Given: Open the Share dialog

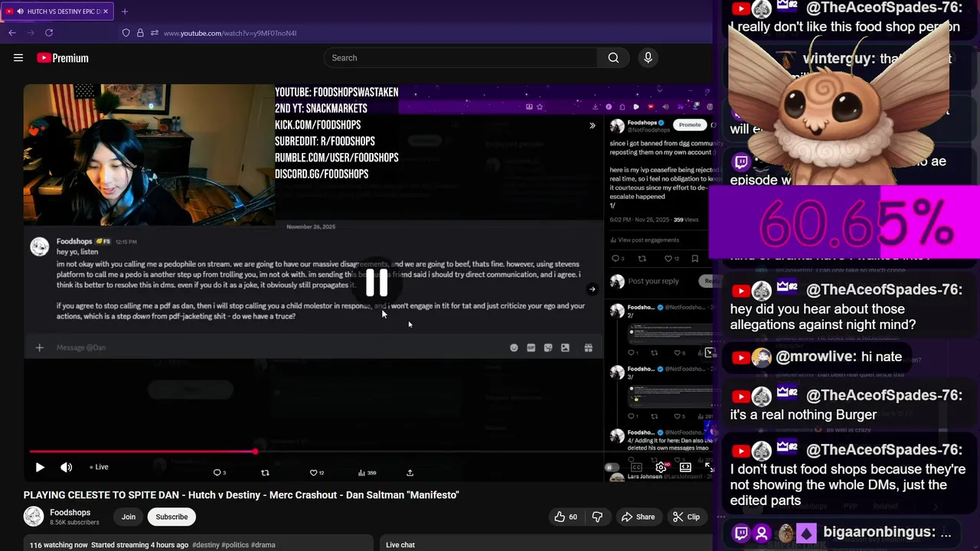Looking at the screenshot, I should pyautogui.click(x=638, y=517).
